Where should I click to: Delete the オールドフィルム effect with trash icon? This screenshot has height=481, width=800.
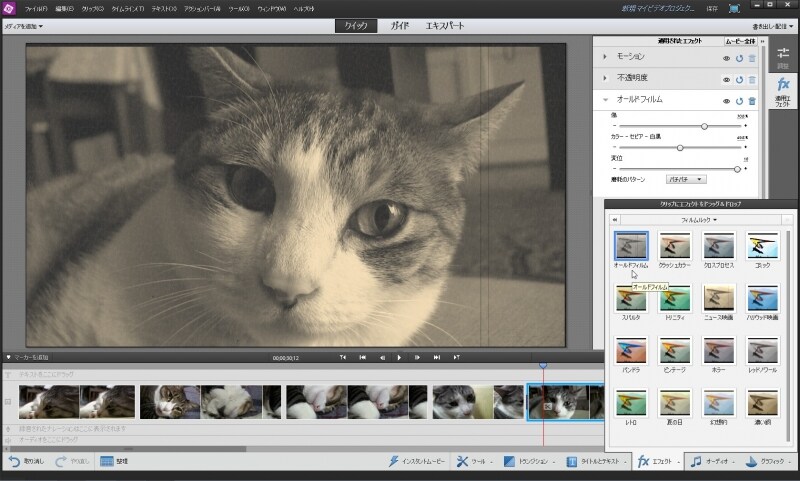tap(751, 101)
